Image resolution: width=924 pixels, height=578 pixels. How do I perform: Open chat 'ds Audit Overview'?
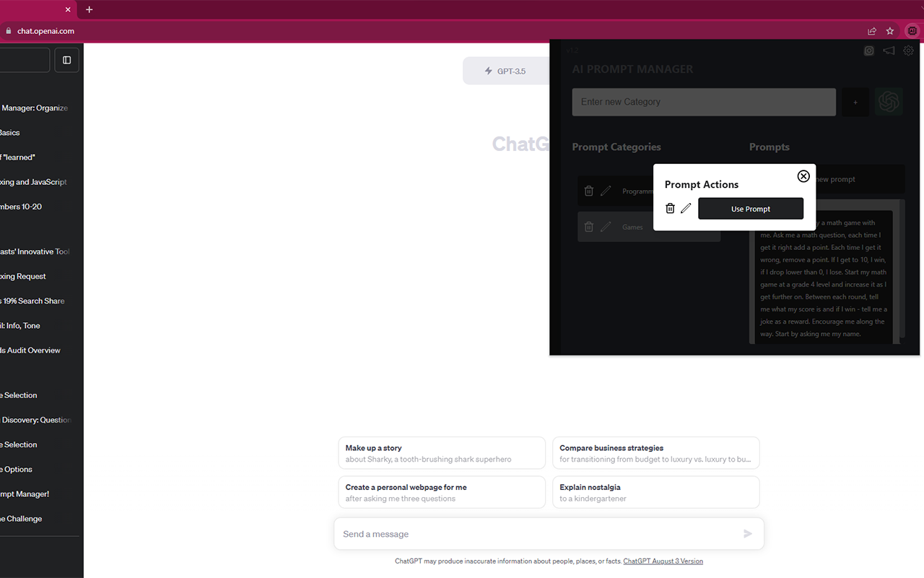[30, 350]
